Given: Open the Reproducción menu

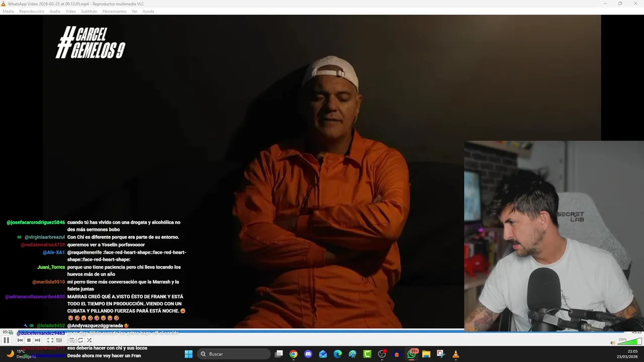Looking at the screenshot, I should coord(32,11).
